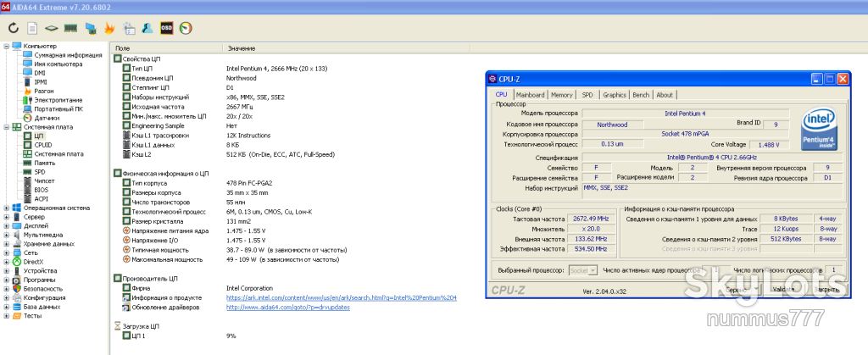Click the CPU chip toolbar icon

click(x=52, y=28)
